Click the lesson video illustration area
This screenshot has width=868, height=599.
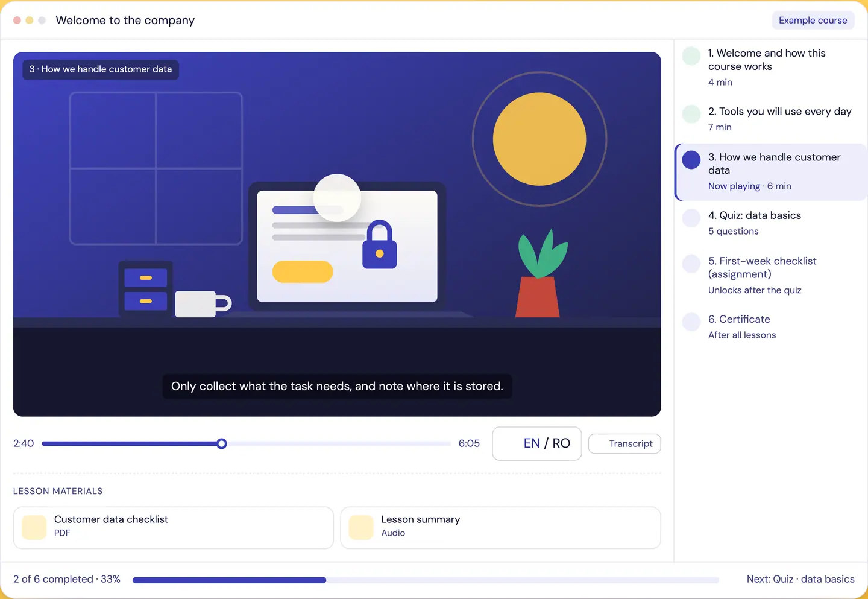point(337,234)
